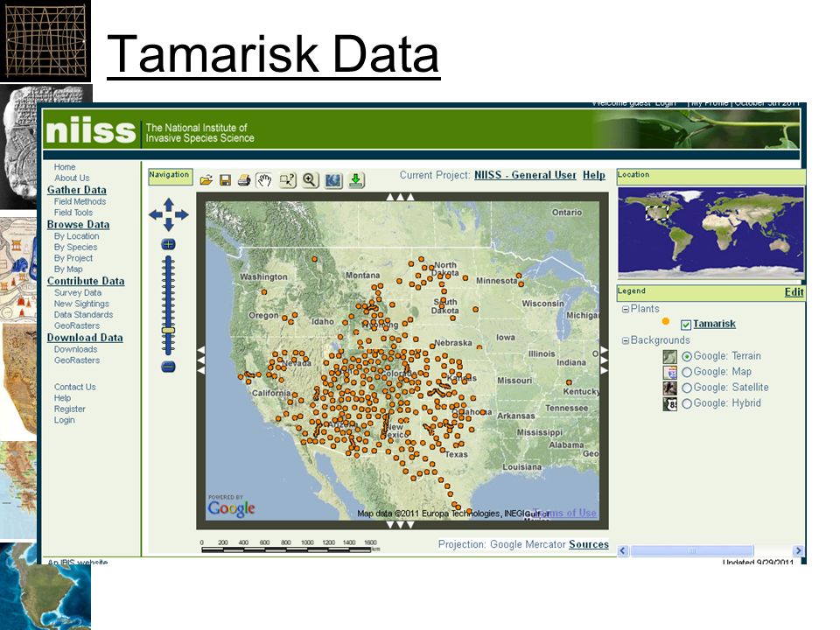The image size is (840, 630).
Task: Browse data By Map
Action: click(x=68, y=269)
